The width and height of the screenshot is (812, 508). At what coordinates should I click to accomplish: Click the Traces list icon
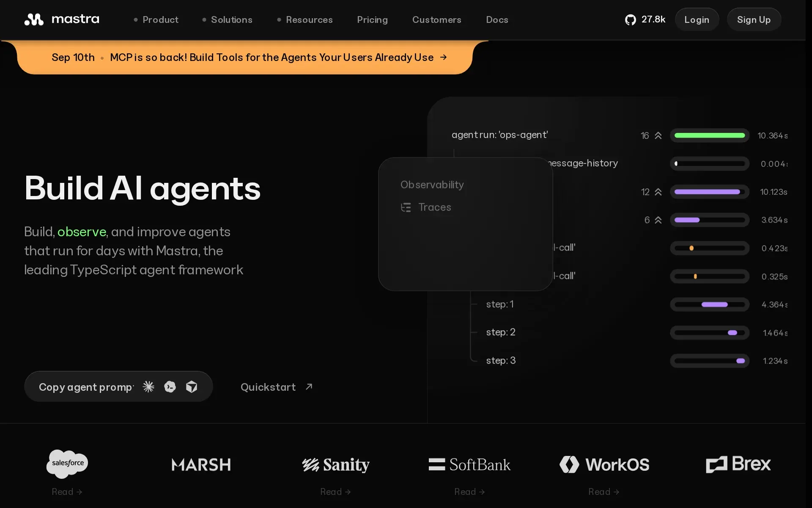pyautogui.click(x=406, y=207)
